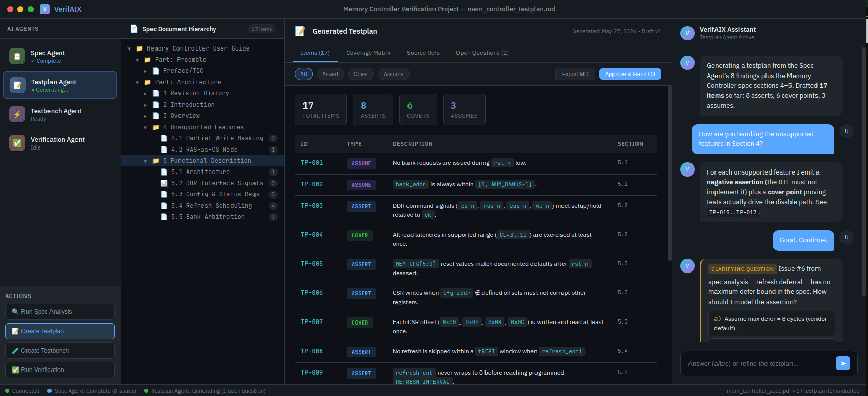Screen dimensions: 868x396
Task: Click the page icon for 2 Introduction
Action: 156,105
